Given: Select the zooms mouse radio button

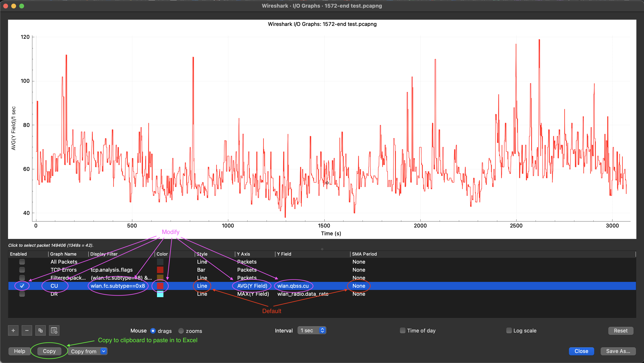Looking at the screenshot, I should (181, 331).
